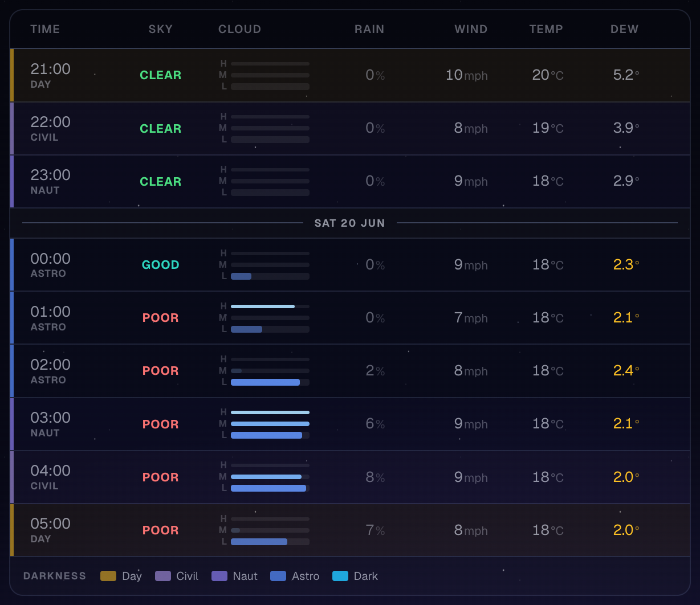Click the TIME column header
Screen dimensions: 700x605
tap(45, 29)
